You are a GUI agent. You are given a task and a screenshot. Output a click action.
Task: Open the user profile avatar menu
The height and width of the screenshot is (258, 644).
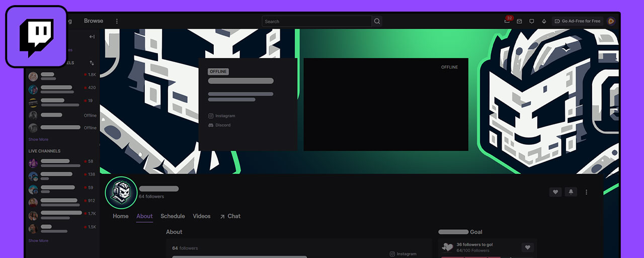tap(611, 21)
